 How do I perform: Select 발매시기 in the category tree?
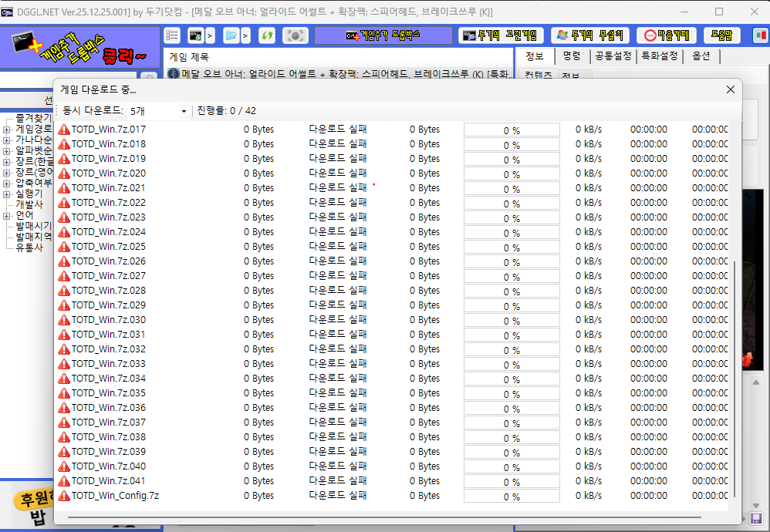33,226
